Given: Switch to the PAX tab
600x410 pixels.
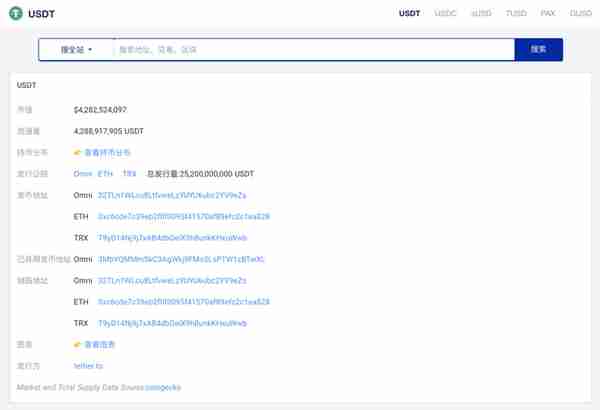Looking at the screenshot, I should click(548, 13).
